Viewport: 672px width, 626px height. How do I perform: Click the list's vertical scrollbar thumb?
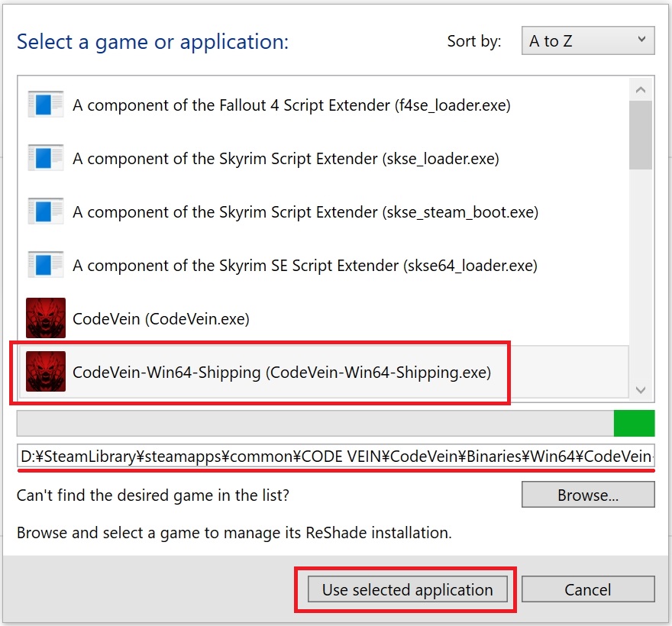point(641,134)
